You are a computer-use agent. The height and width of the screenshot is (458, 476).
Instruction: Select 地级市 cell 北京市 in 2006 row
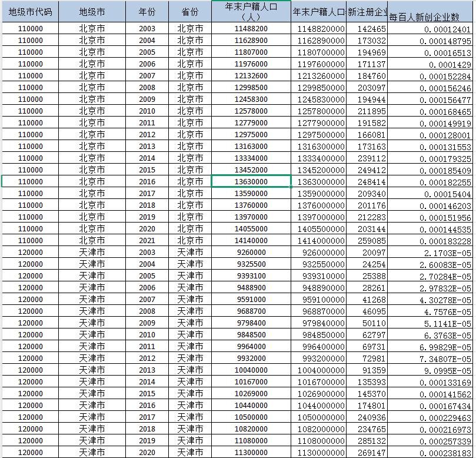[x=92, y=64]
